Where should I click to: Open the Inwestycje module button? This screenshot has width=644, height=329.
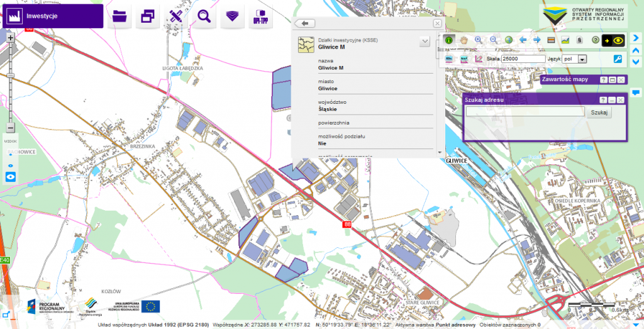[53, 16]
